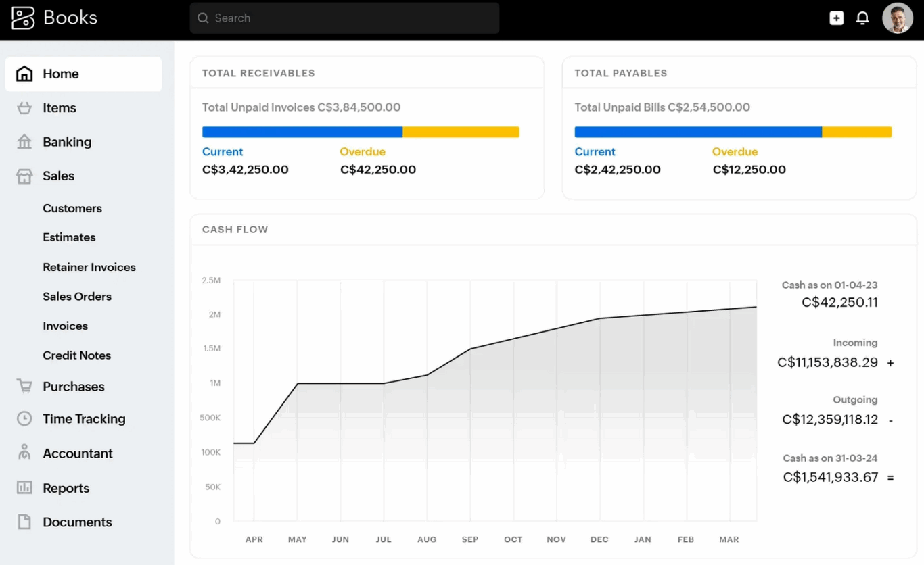This screenshot has width=924, height=565.
Task: Open Reports via the bar-chart icon
Action: coord(23,487)
